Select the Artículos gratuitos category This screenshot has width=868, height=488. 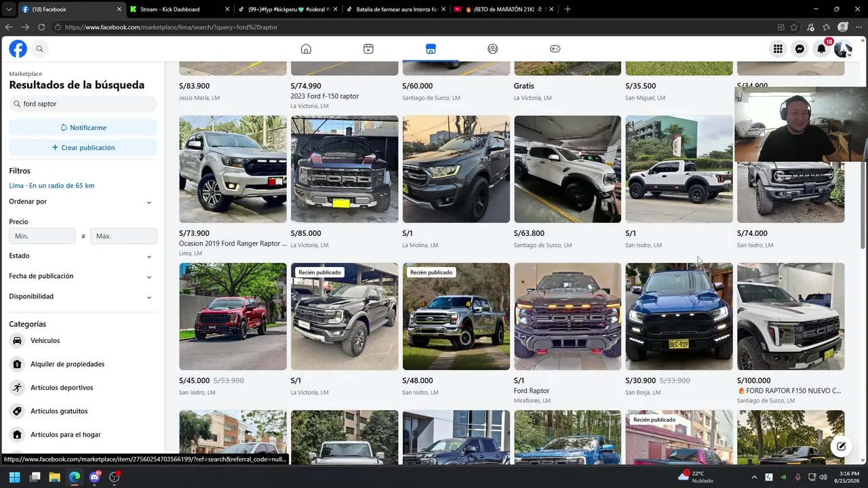[x=83, y=411]
